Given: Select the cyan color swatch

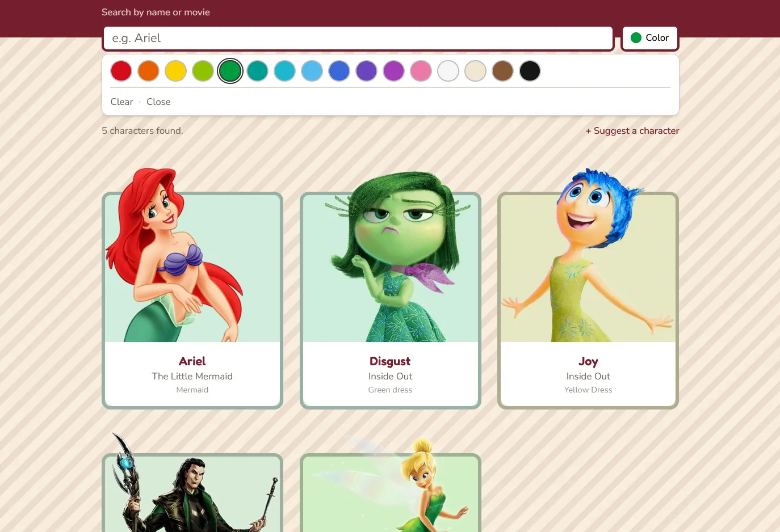Looking at the screenshot, I should click(284, 71).
